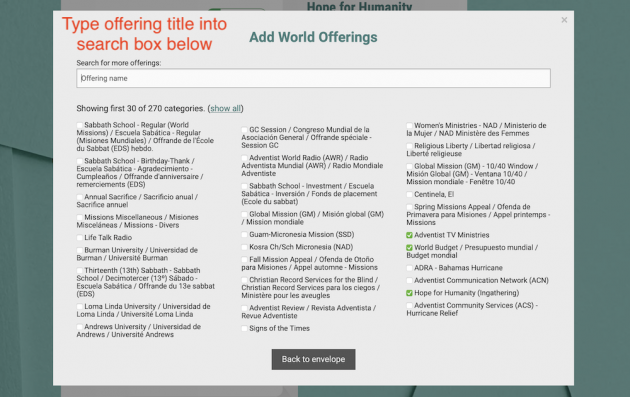Tick the GC Session checkbox

[244, 130]
